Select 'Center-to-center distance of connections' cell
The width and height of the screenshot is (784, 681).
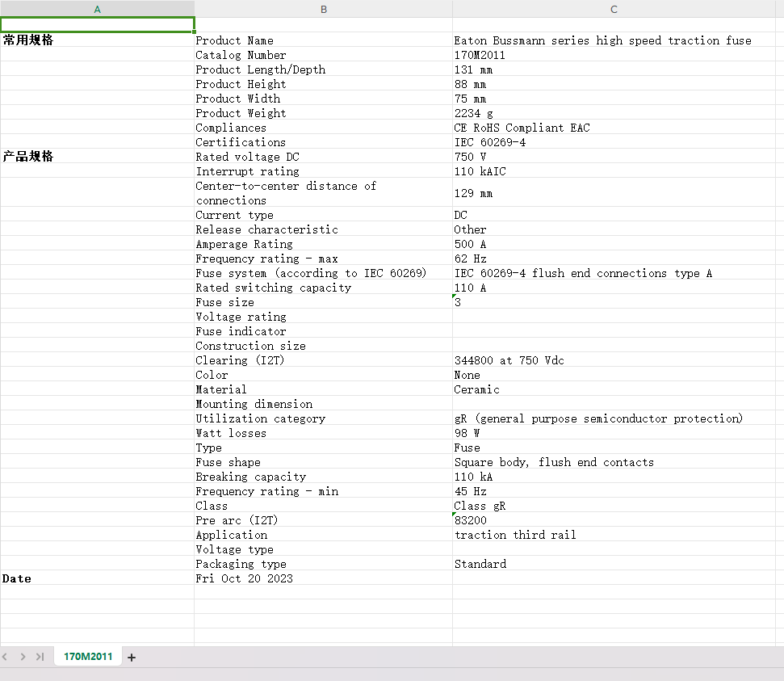pyautogui.click(x=324, y=192)
